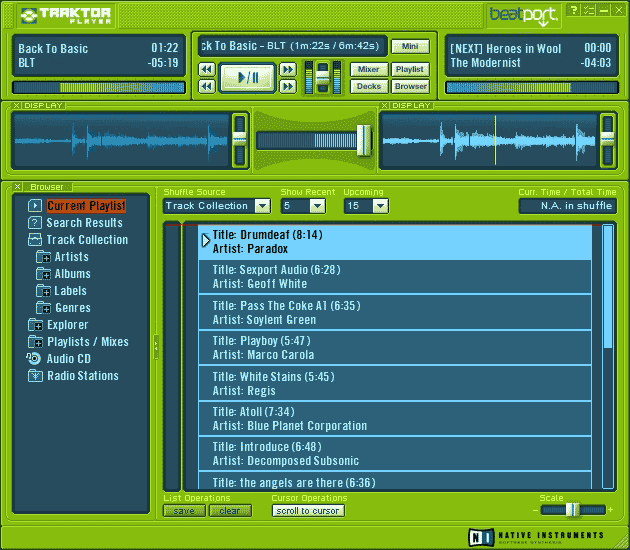Image resolution: width=630 pixels, height=550 pixels.
Task: Click the Scale slider handle
Action: point(573,510)
